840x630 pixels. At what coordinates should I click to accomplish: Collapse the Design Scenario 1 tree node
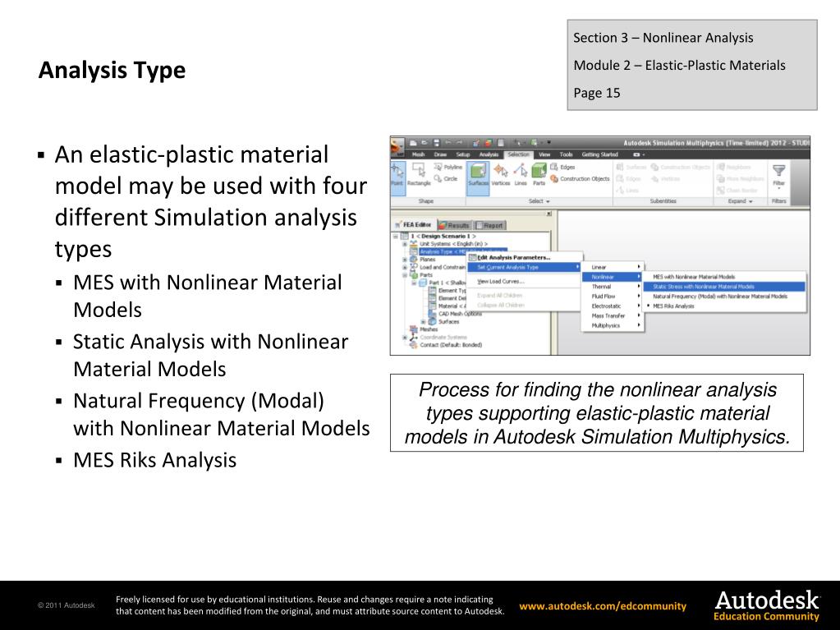click(x=396, y=237)
